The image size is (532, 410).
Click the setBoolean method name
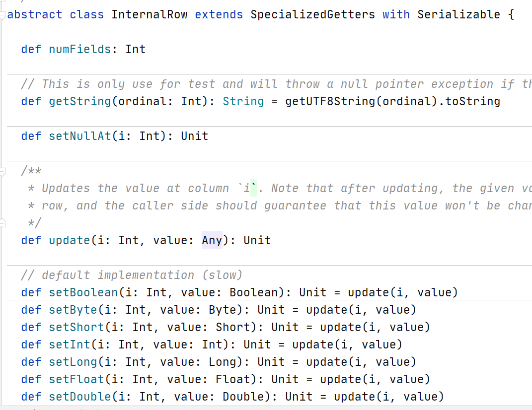pyautogui.click(x=83, y=292)
